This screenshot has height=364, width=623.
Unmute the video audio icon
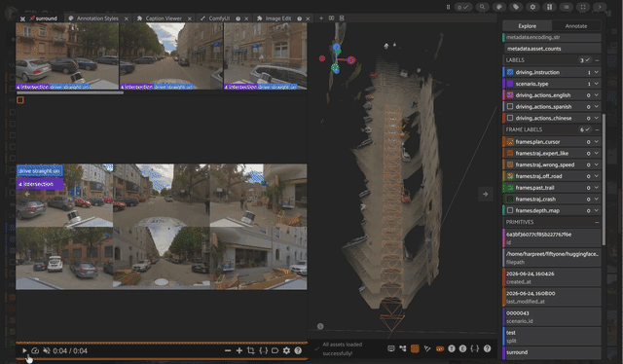tap(47, 350)
